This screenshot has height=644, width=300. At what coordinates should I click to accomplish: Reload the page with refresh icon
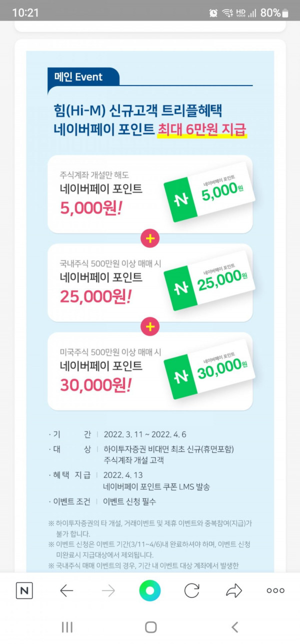coord(192,590)
